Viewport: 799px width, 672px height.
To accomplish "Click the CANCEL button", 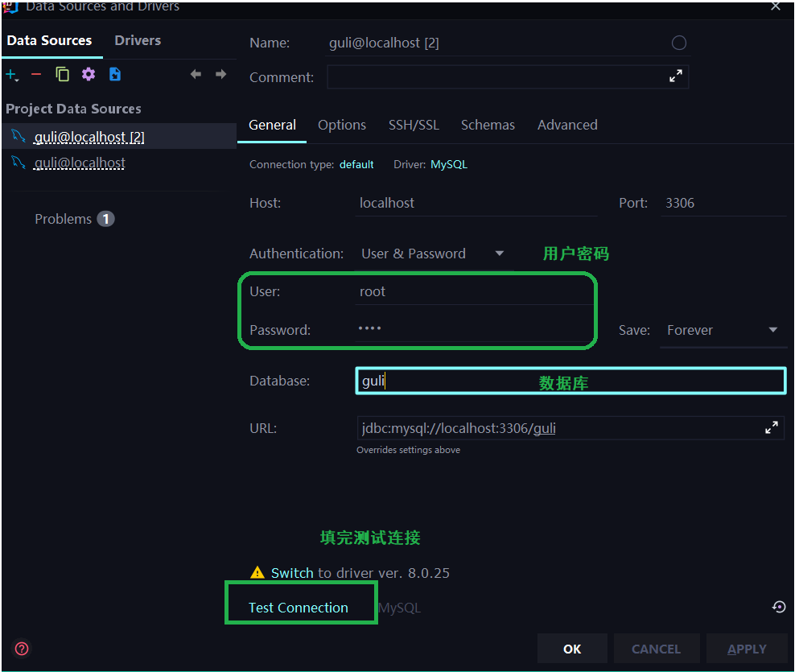I will pos(657,649).
